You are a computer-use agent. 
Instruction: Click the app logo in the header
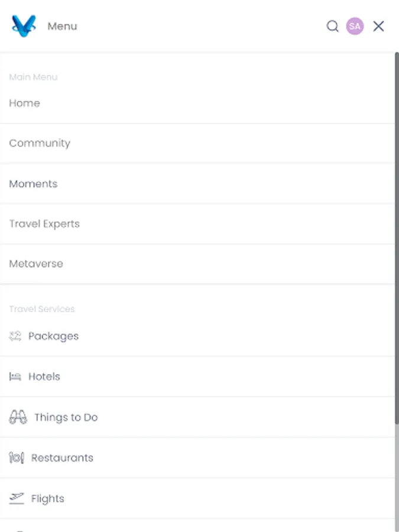[x=24, y=26]
